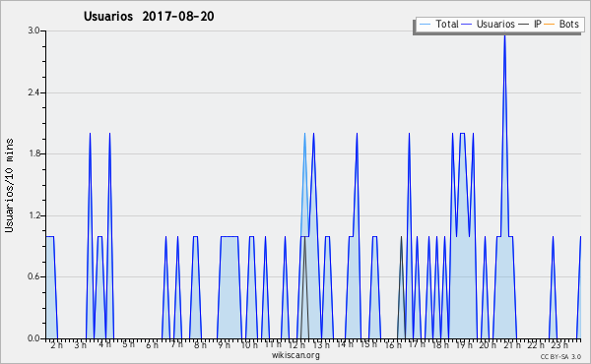591x364 pixels.
Task: Click the light blue Total peak tip near 12 h
Action: tap(304, 134)
